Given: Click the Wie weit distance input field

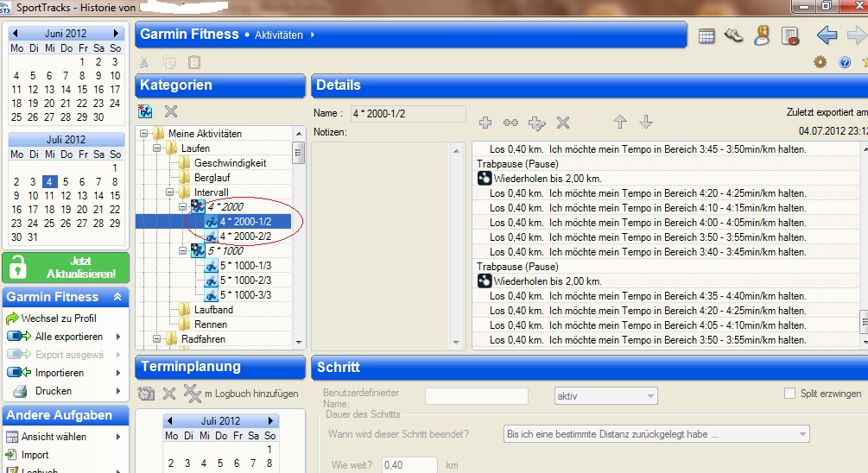Looking at the screenshot, I should point(409,465).
